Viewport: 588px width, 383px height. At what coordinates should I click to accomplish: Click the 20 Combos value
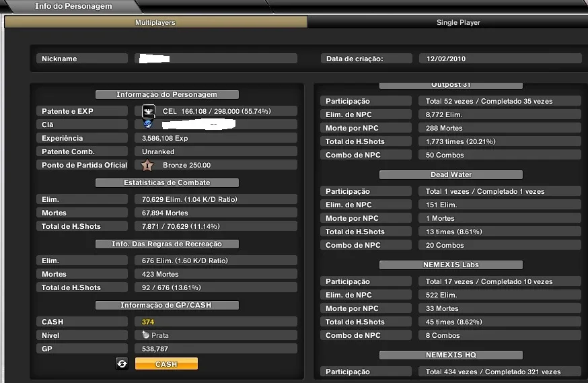[445, 245]
